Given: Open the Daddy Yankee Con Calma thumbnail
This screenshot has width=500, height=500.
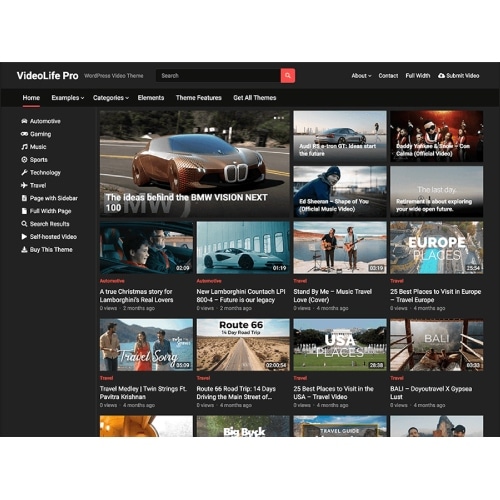Looking at the screenshot, I should [437, 136].
